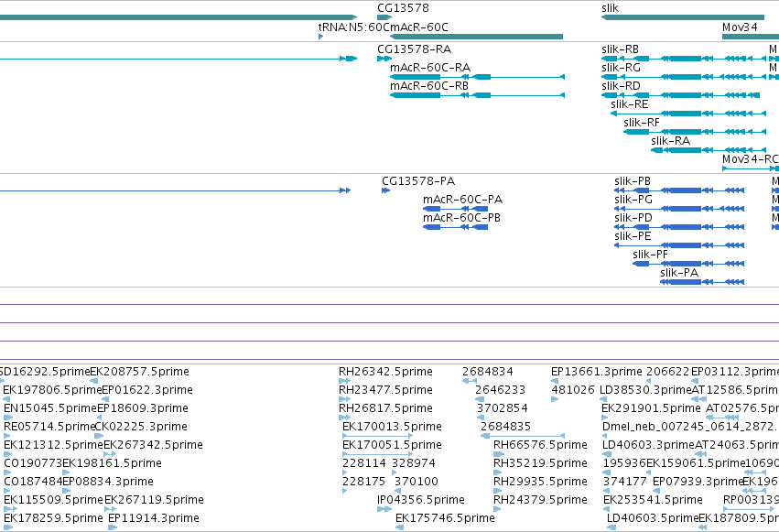Select the slik-RD transcript

[x=681, y=95]
